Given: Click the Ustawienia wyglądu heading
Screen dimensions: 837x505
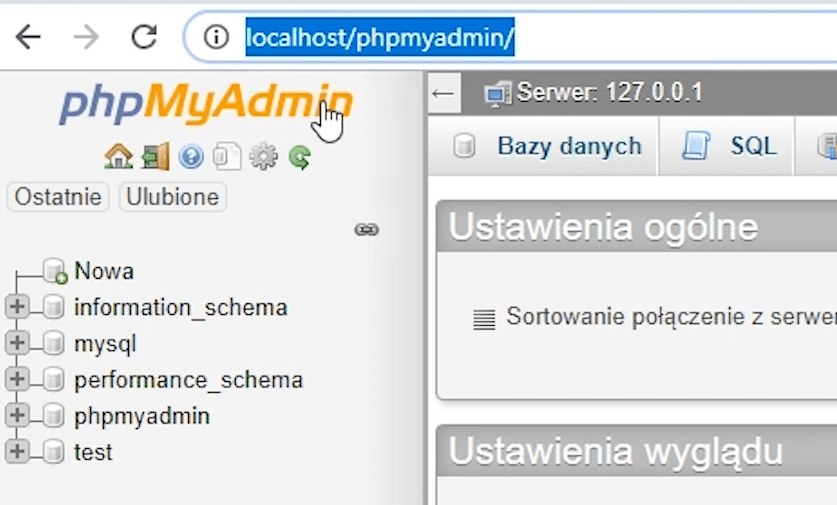Looking at the screenshot, I should (x=615, y=452).
